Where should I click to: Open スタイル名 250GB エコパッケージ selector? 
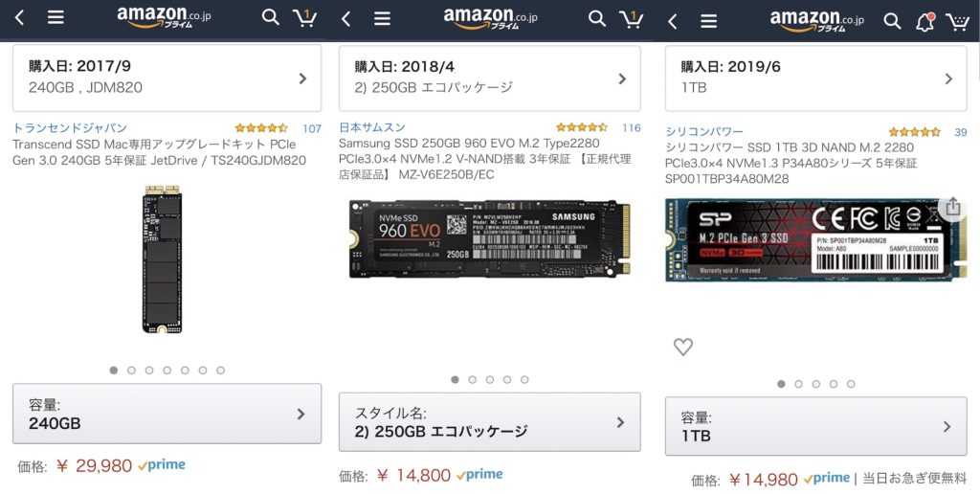click(x=489, y=422)
